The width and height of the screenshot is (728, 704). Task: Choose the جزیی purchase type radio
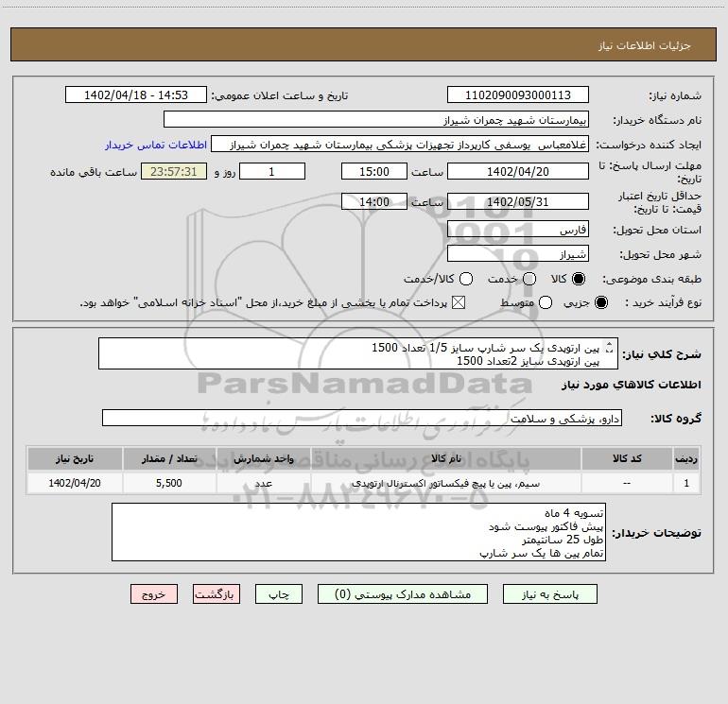pos(600,302)
